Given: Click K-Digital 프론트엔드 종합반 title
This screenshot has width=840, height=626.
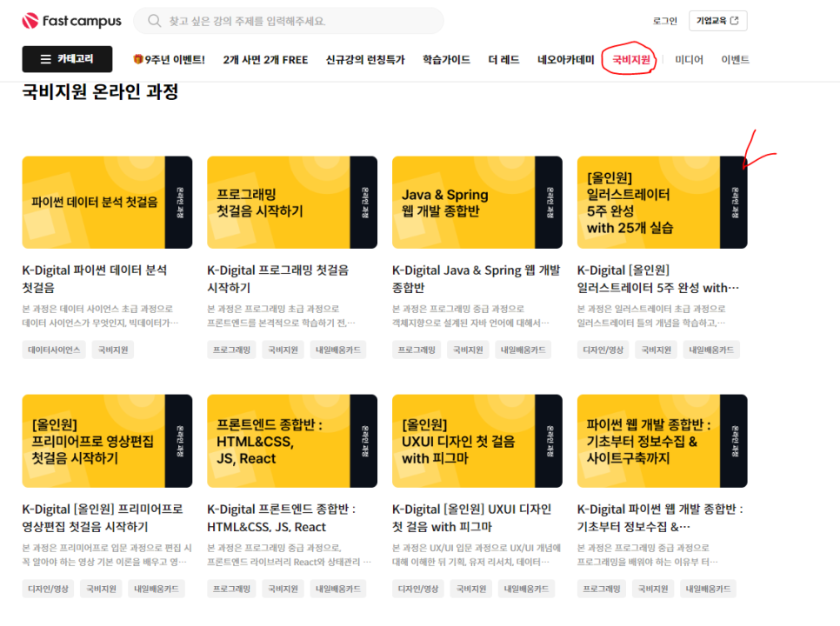Looking at the screenshot, I should [x=281, y=517].
